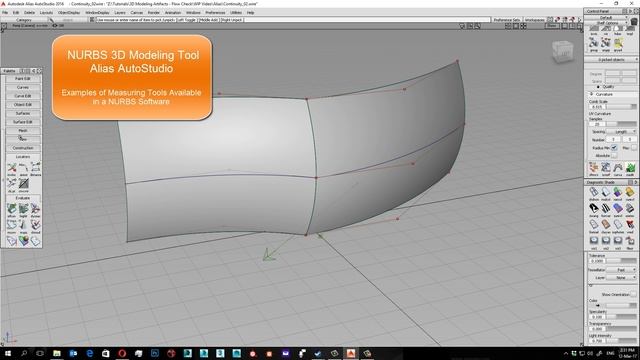Open the Spacing Length dropdown
Viewport: 640px width, 360px height.
pos(621,132)
